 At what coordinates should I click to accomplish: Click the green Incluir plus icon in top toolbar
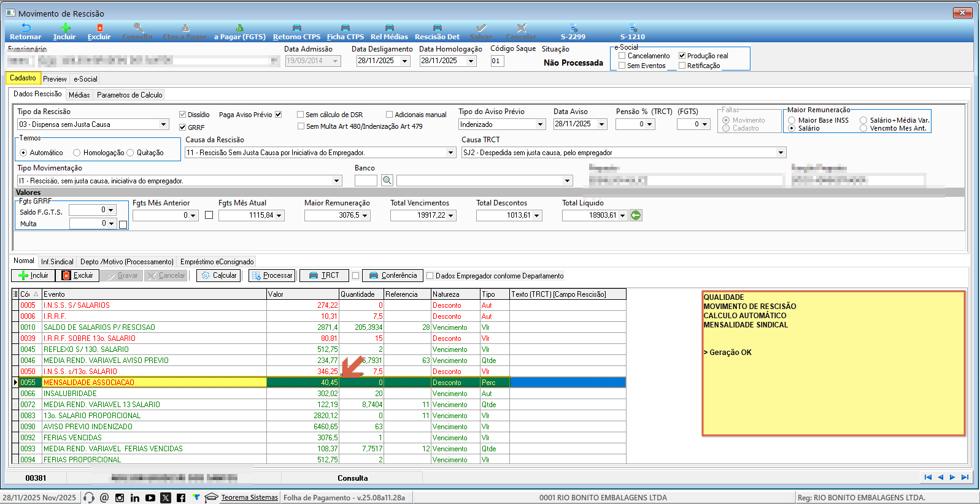tap(65, 28)
